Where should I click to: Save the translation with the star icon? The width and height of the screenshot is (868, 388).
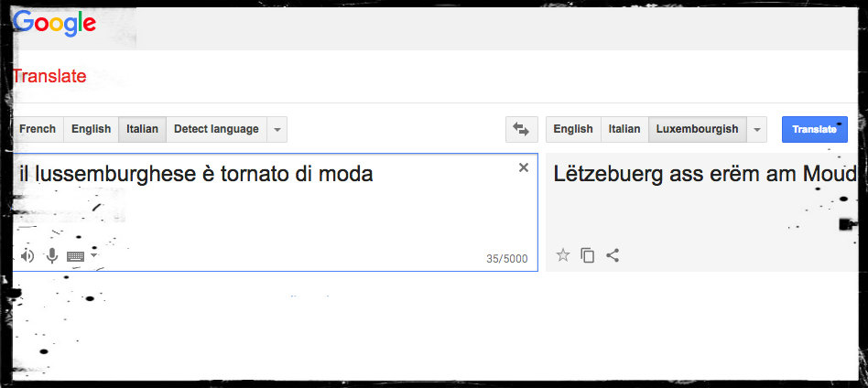[563, 255]
